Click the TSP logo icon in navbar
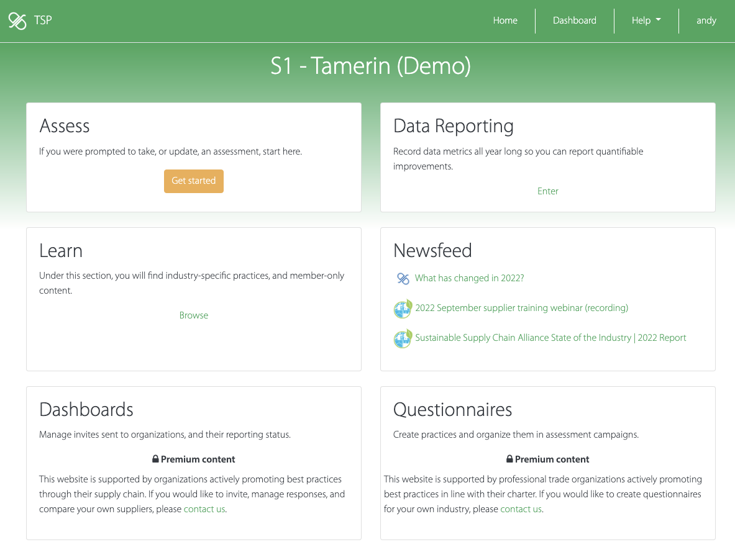735x560 pixels. click(x=17, y=20)
